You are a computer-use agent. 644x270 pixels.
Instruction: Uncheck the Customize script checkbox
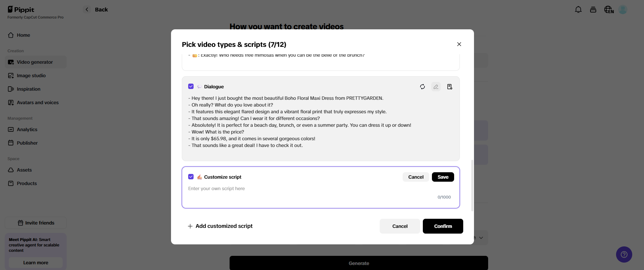pyautogui.click(x=191, y=177)
